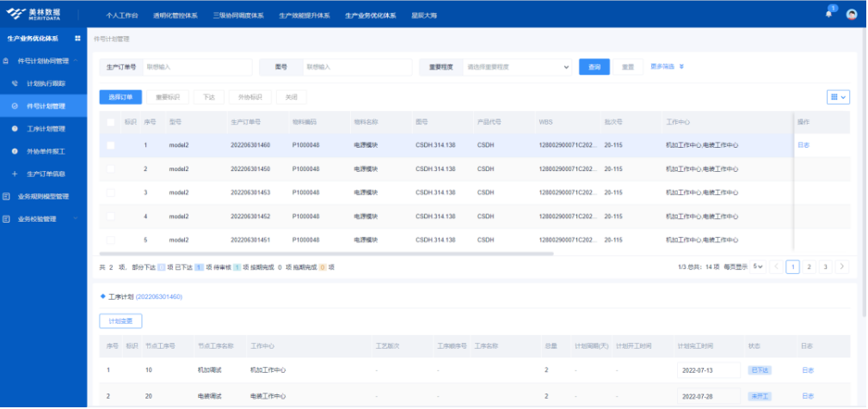Click the 工序计划管理 sidebar icon
The width and height of the screenshot is (868, 409).
[x=15, y=129]
